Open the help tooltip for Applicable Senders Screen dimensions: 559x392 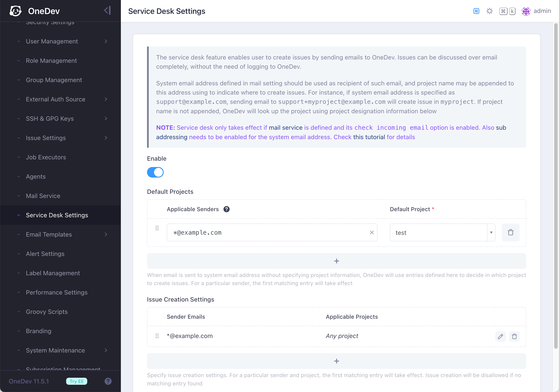click(x=226, y=209)
